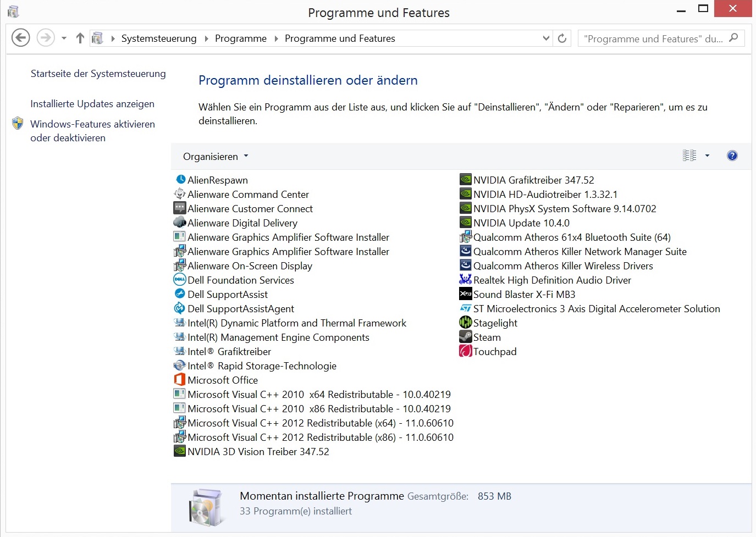Image resolution: width=756 pixels, height=537 pixels.
Task: Click the Killer Network Manager Suite icon
Action: pos(466,251)
